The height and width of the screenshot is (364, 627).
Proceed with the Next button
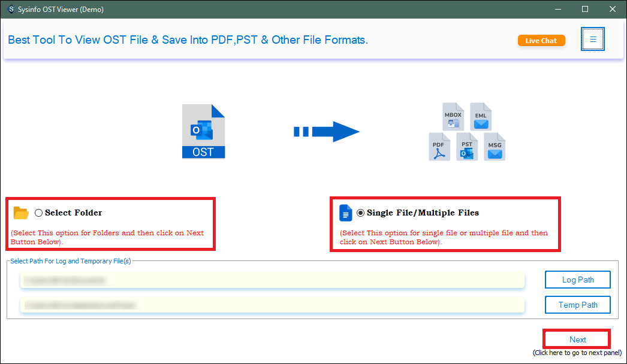click(577, 339)
